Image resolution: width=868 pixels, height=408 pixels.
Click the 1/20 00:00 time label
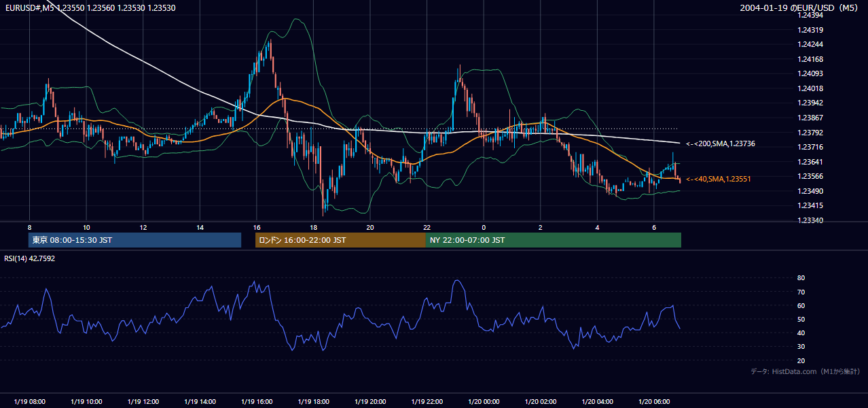pyautogui.click(x=484, y=402)
